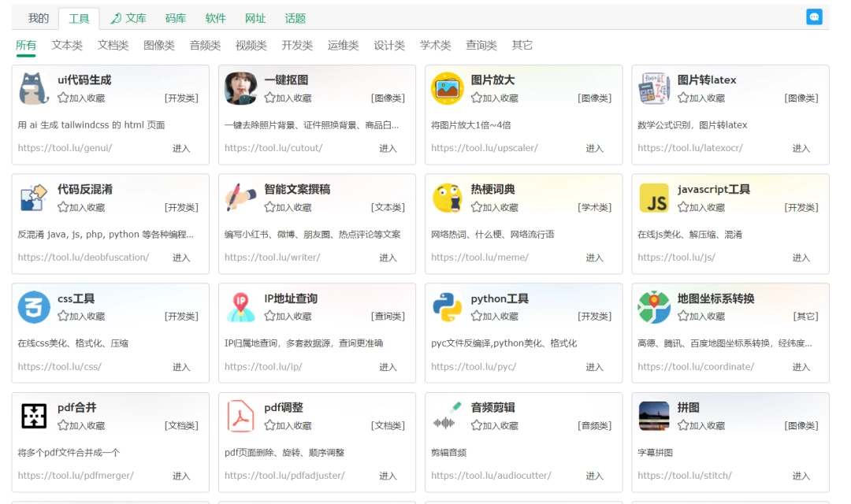This screenshot has width=851, height=504.
Task: Click the 拼图 photo thumbnail icon
Action: [654, 417]
